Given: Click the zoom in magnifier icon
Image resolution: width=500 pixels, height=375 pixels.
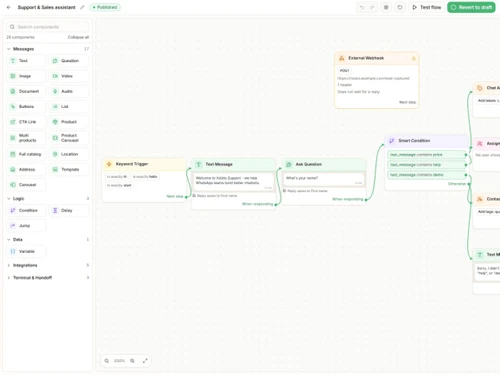Looking at the screenshot, I should coord(132,361).
